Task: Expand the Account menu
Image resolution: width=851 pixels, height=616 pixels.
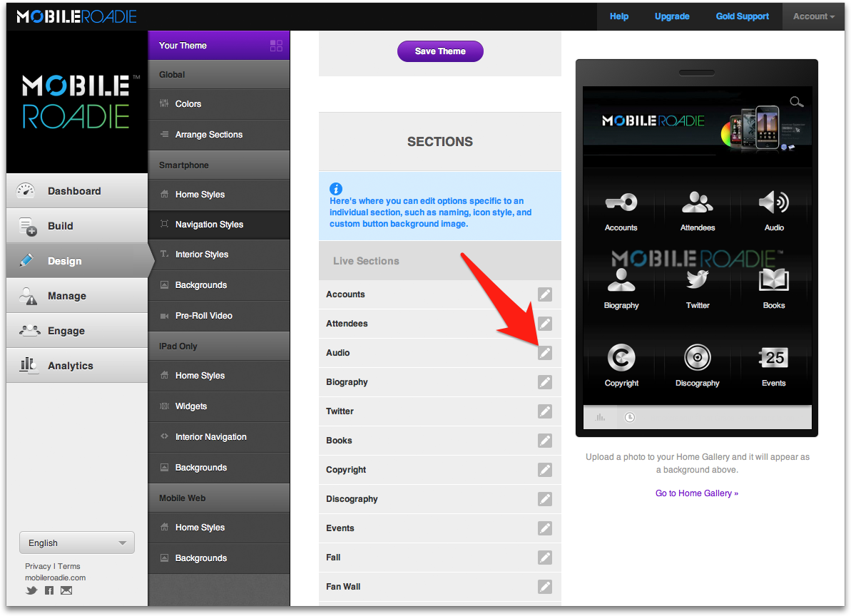Action: (x=813, y=16)
